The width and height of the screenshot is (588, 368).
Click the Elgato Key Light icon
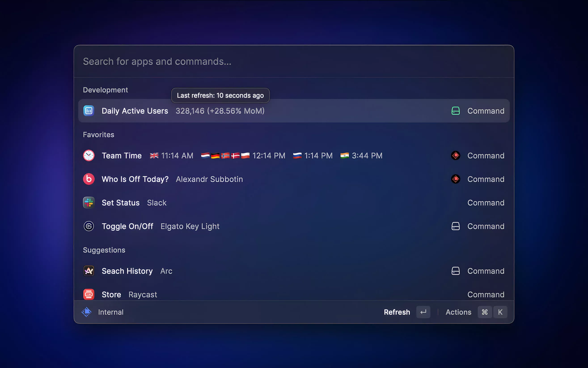89,226
